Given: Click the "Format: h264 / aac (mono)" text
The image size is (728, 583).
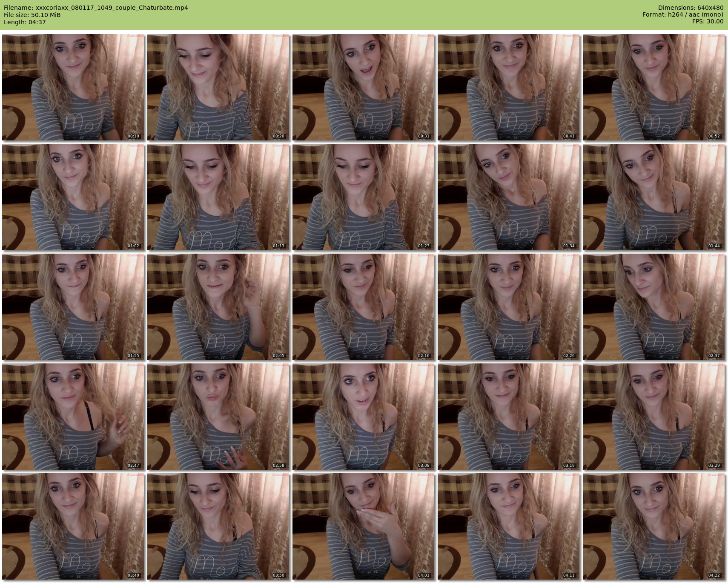Looking at the screenshot, I should click(x=683, y=15).
